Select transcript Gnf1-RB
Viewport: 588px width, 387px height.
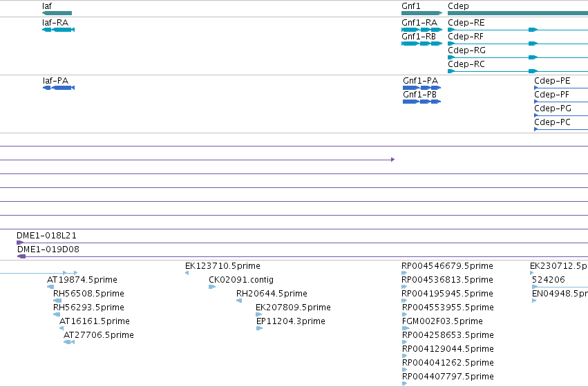point(422,44)
